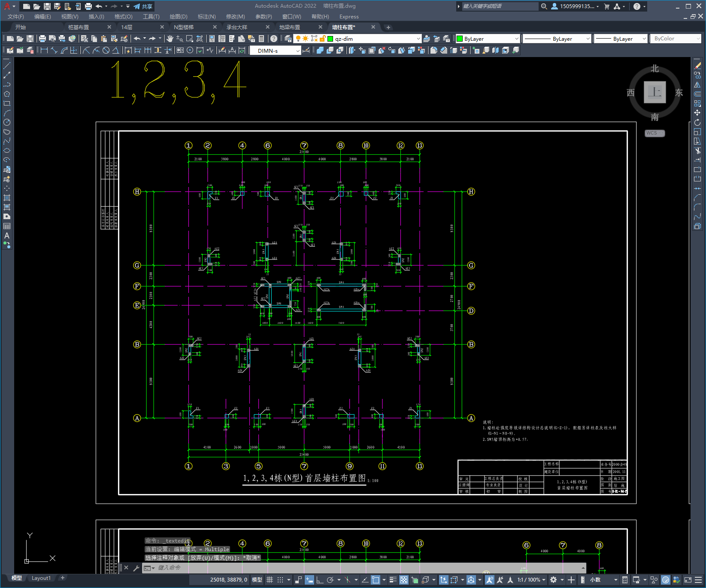Open the Express menu

point(349,17)
